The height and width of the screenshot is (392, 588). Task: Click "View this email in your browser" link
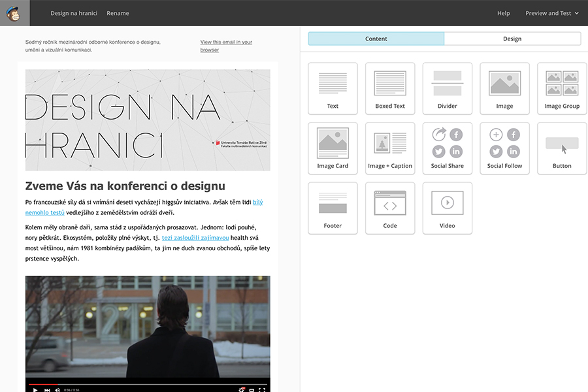coord(226,46)
